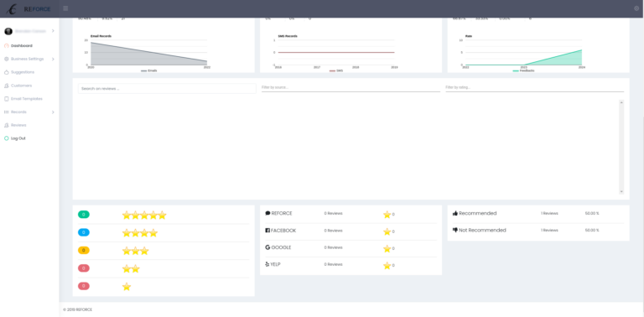This screenshot has height=317, width=644.
Task: Click the star in GOOGLE row
Action: (387, 248)
